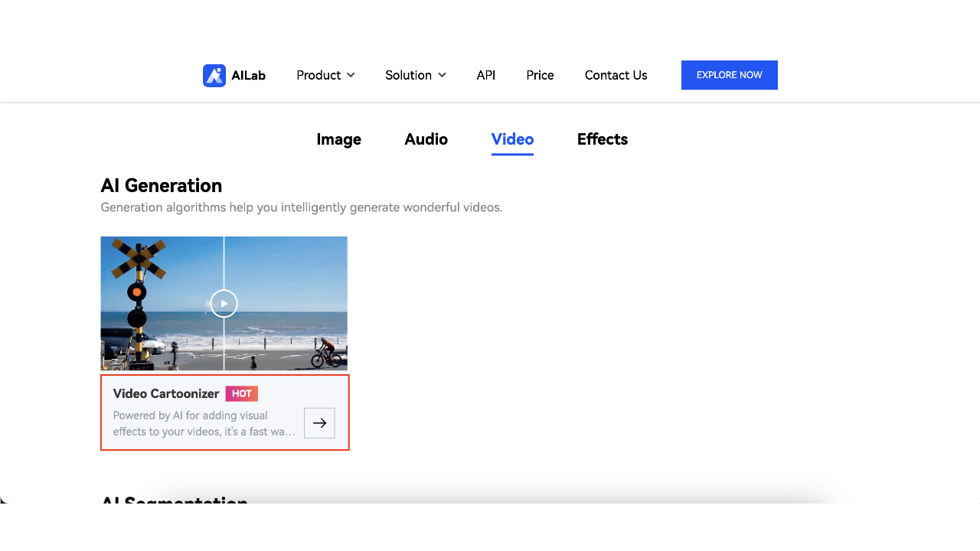Viewport: 980px width, 551px height.
Task: Open Video Cartoonizer via the arrow icon
Action: [x=319, y=422]
